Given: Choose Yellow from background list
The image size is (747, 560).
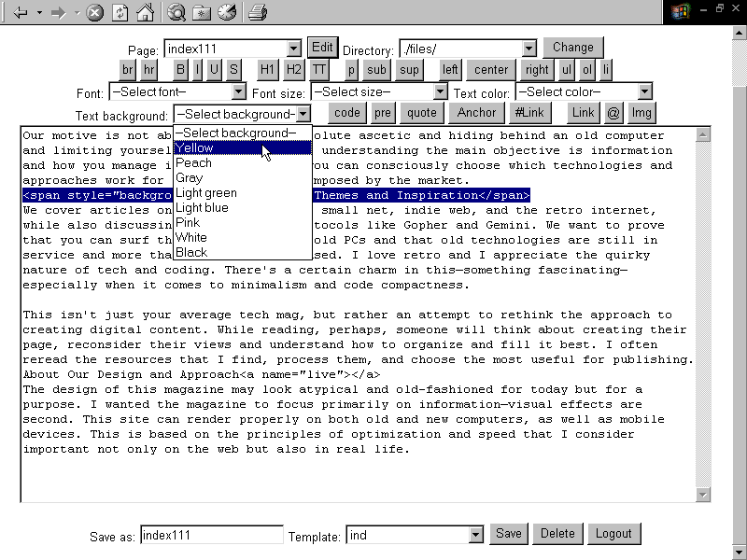Looking at the screenshot, I should (194, 147).
